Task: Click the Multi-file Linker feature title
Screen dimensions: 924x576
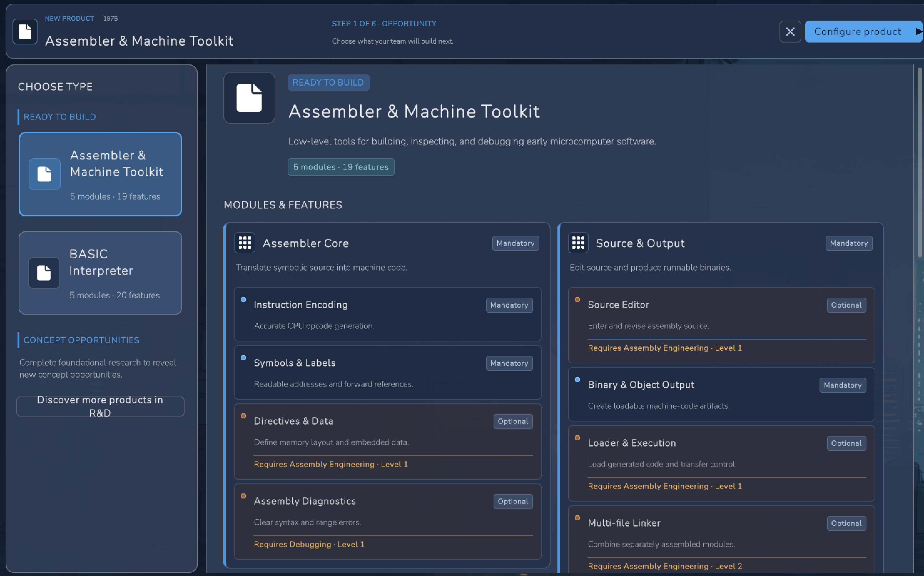Action: pyautogui.click(x=624, y=523)
